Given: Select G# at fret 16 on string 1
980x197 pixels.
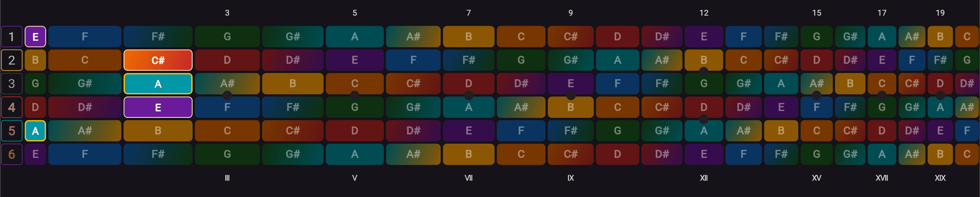Looking at the screenshot, I should (850, 37).
